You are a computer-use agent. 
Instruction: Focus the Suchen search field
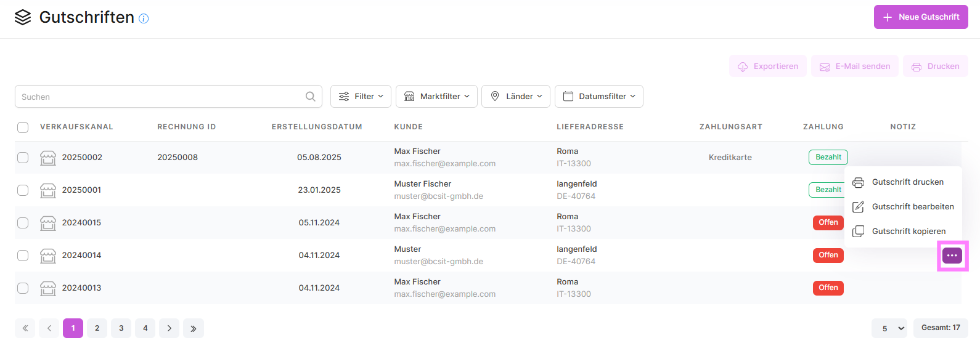[x=168, y=97]
